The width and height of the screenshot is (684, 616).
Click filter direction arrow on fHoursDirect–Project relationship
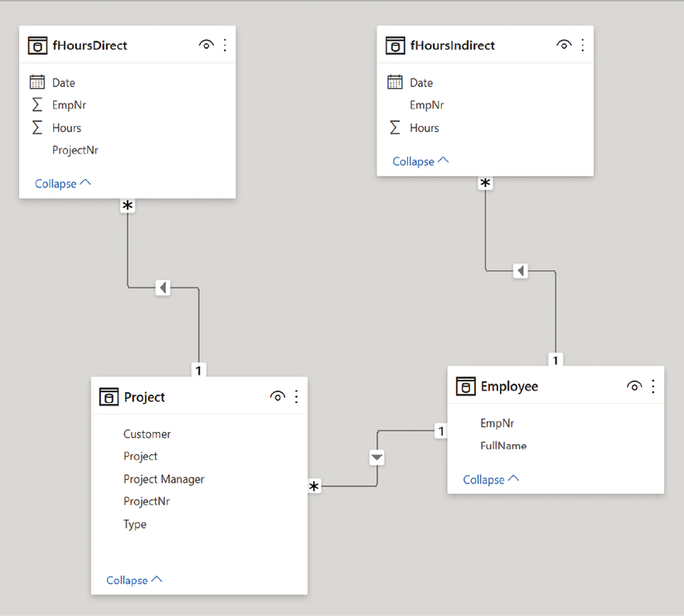[163, 288]
